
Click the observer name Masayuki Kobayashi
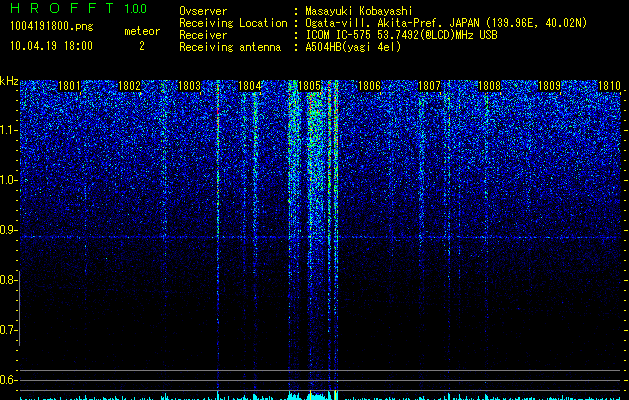359,11
